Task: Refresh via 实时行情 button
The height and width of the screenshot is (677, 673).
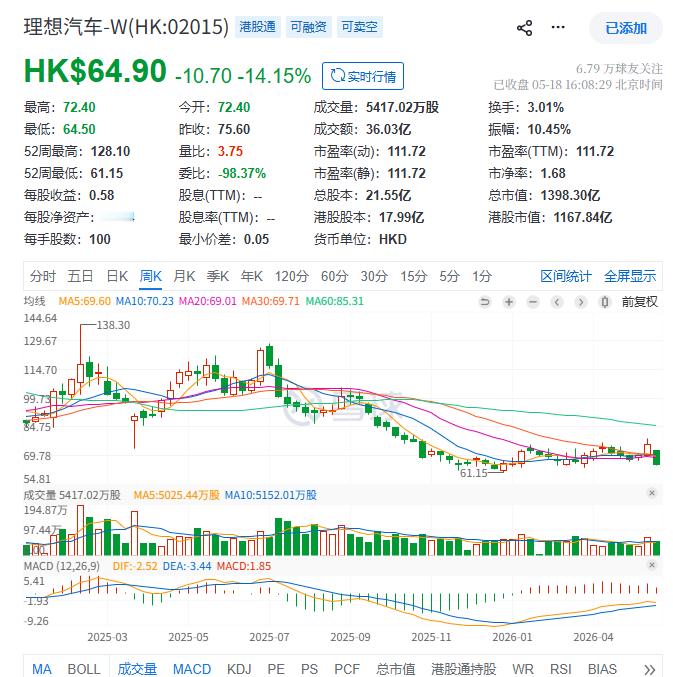Action: (x=363, y=76)
